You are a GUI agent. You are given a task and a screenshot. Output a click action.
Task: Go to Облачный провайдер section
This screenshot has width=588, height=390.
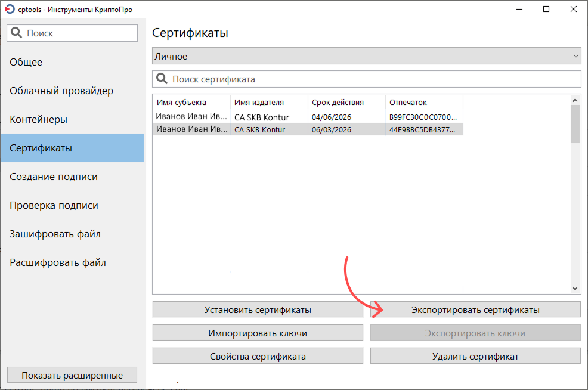point(61,91)
